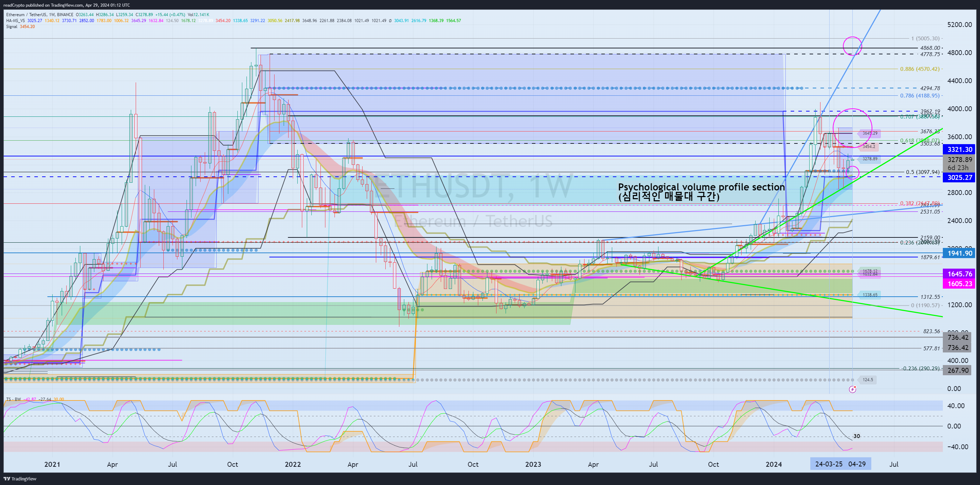Click the 577.81 line price label
Viewport: 980px width, 485px height.
pos(931,348)
